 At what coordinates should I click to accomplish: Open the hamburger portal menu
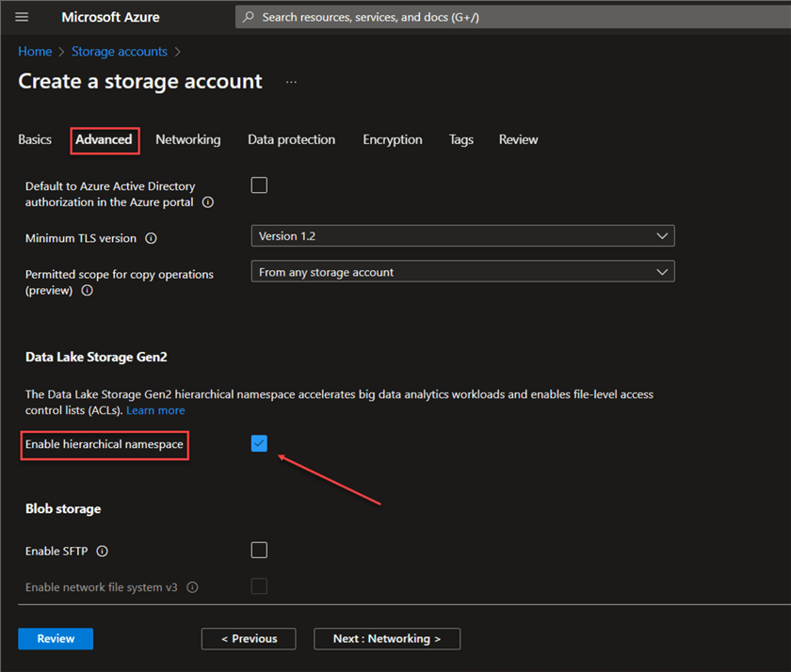(x=22, y=17)
